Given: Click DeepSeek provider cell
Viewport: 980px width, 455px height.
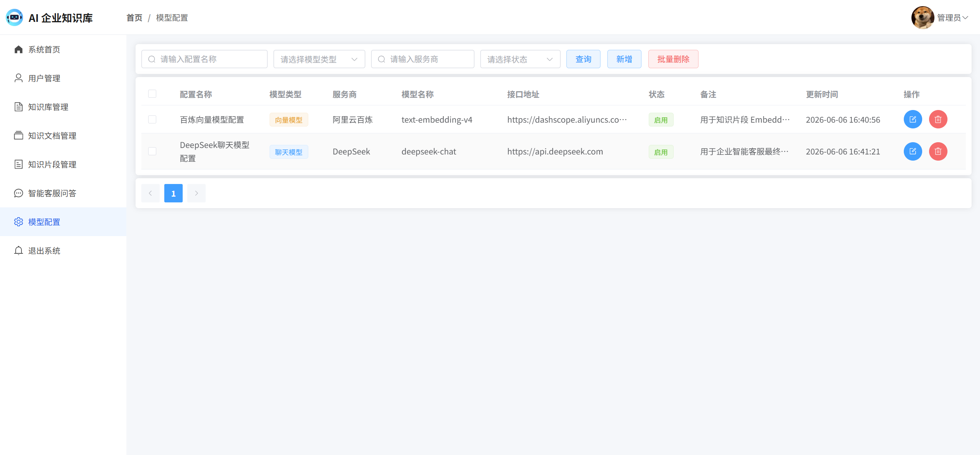Looking at the screenshot, I should click(x=351, y=151).
